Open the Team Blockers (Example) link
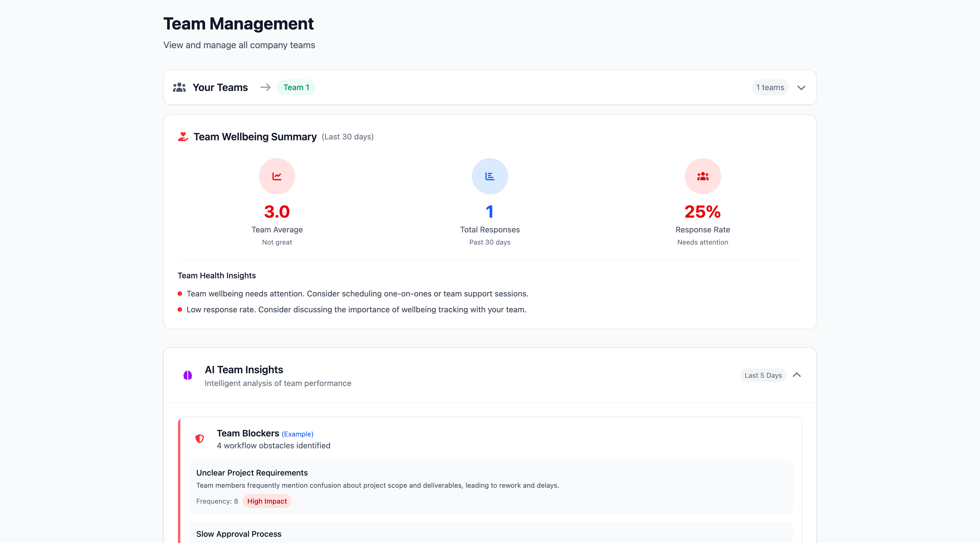Image resolution: width=980 pixels, height=543 pixels. [x=297, y=434]
